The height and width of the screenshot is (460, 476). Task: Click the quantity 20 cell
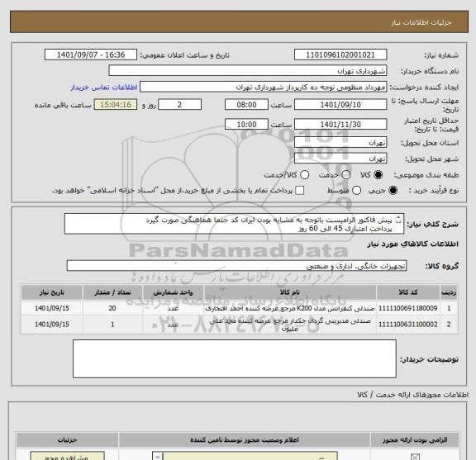pos(112,308)
